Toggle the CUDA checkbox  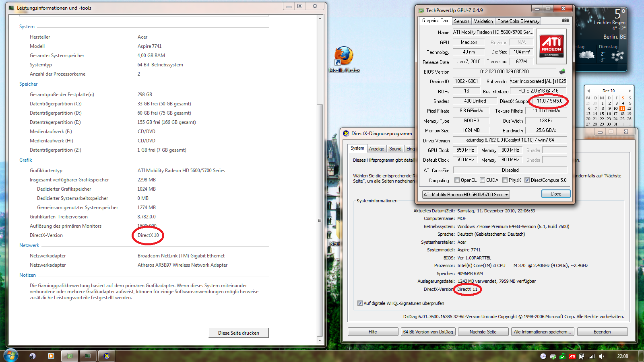pos(482,180)
